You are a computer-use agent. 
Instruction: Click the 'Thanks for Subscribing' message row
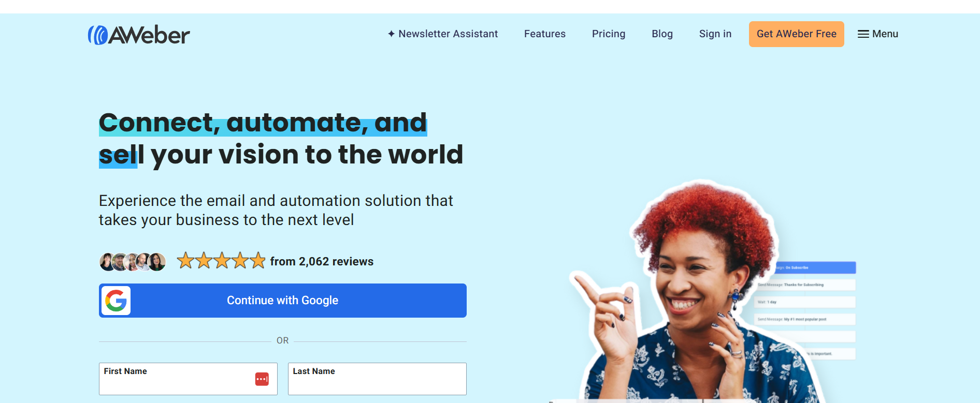click(x=805, y=285)
